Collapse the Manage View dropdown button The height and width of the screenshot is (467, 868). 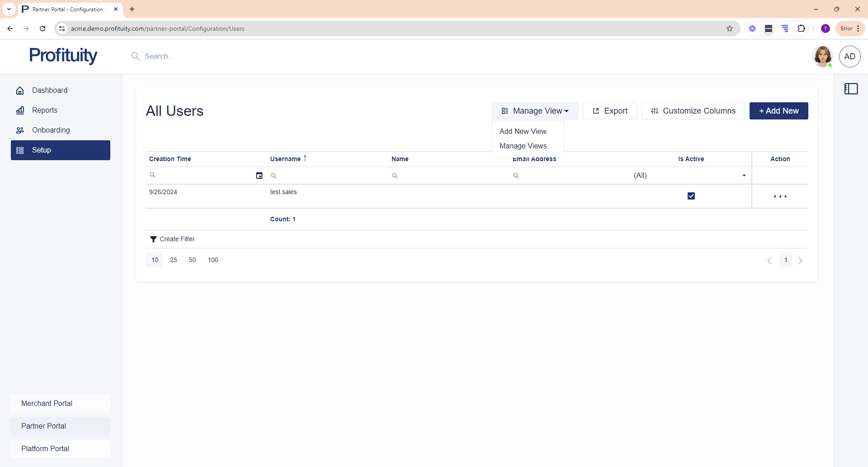(535, 111)
